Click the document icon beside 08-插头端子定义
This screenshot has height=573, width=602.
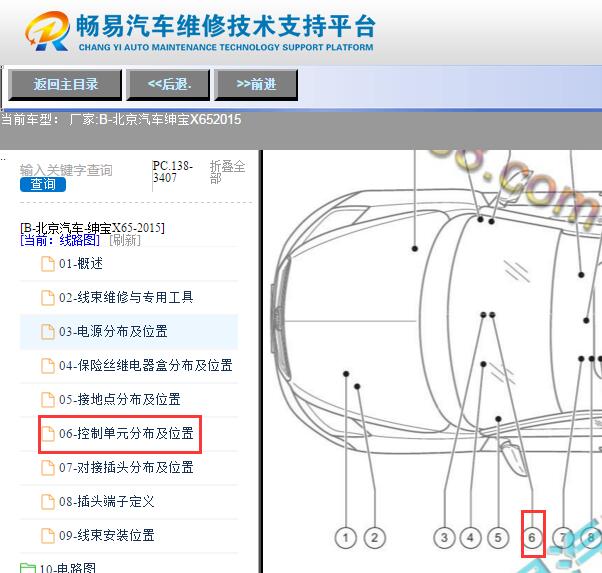click(x=48, y=502)
